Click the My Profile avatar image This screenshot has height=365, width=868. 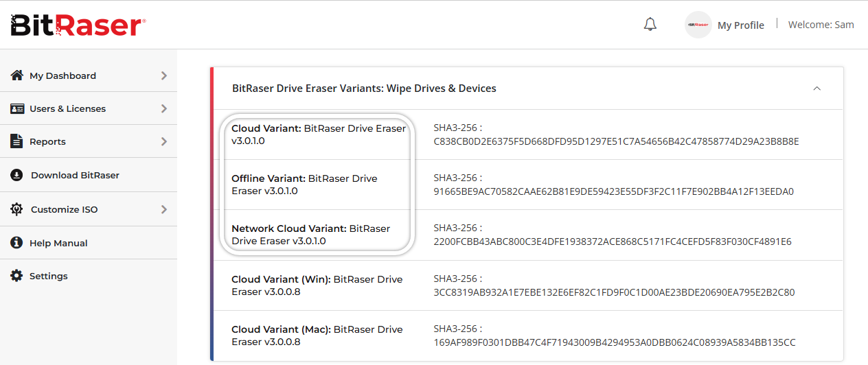tap(698, 25)
